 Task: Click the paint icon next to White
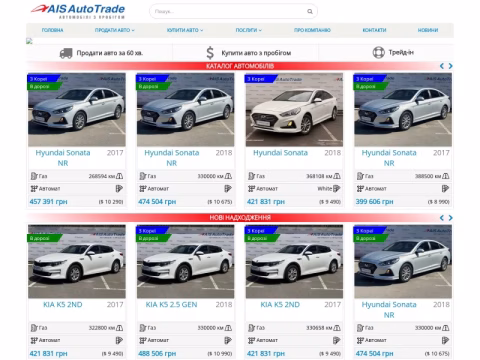coord(337,189)
